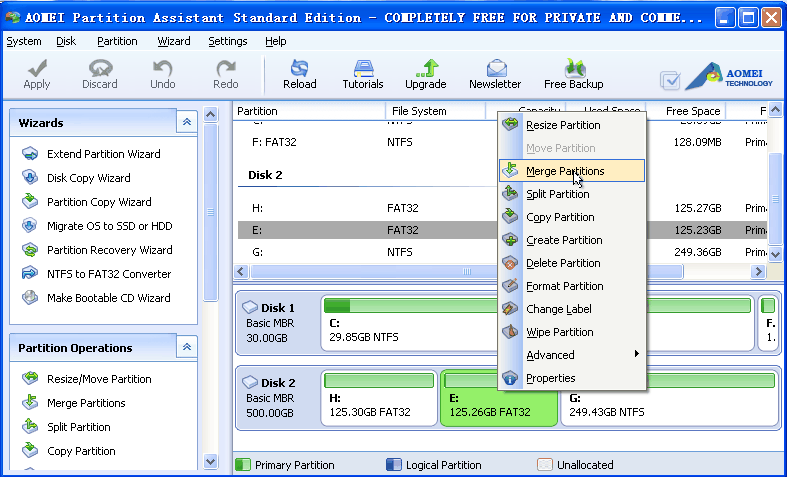Collapse the Partition Operations panel chevron
The height and width of the screenshot is (477, 787).
(x=187, y=347)
